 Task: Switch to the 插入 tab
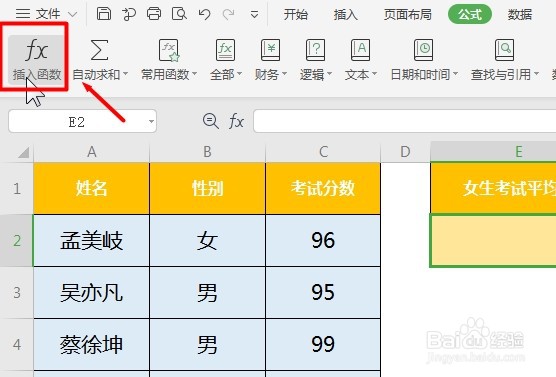346,15
